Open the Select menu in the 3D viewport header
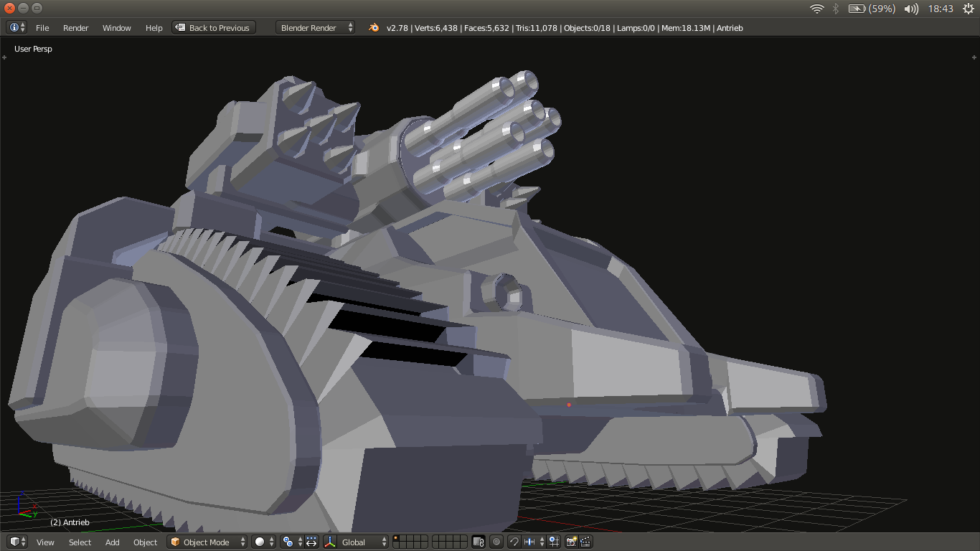 tap(80, 542)
